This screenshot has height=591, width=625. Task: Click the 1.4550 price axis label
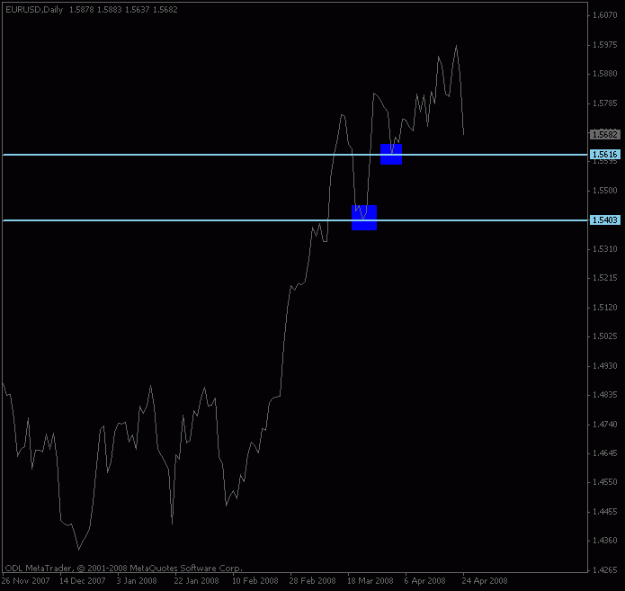click(605, 482)
